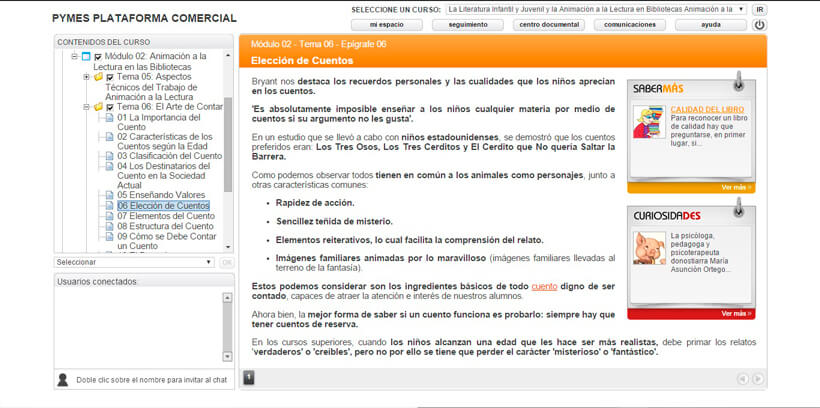Viewport: 820px width, 408px height.
Task: Open the mi espacio menu
Action: pos(386,25)
